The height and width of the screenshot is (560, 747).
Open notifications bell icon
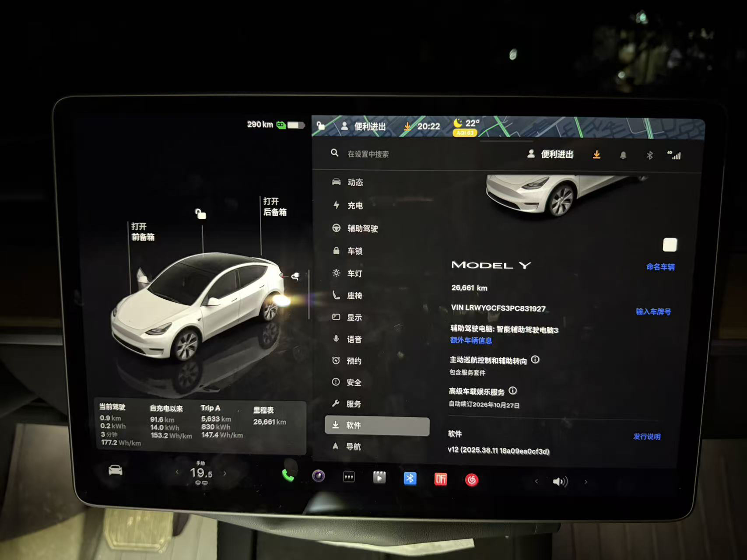point(623,155)
